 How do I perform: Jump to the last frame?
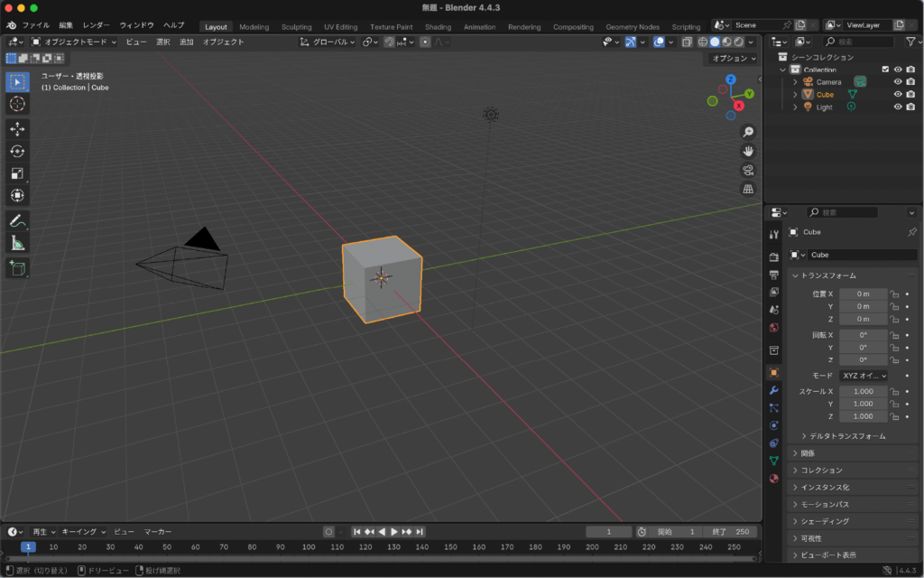(420, 532)
